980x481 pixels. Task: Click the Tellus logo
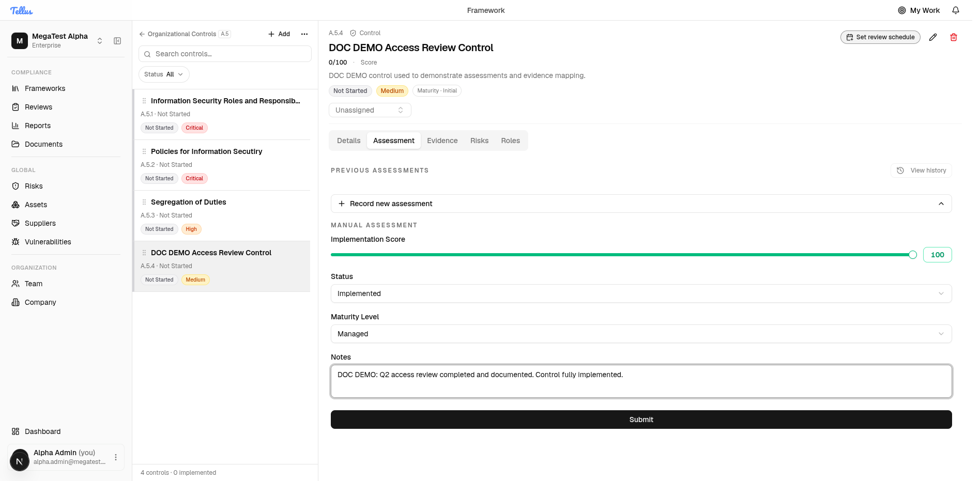22,10
